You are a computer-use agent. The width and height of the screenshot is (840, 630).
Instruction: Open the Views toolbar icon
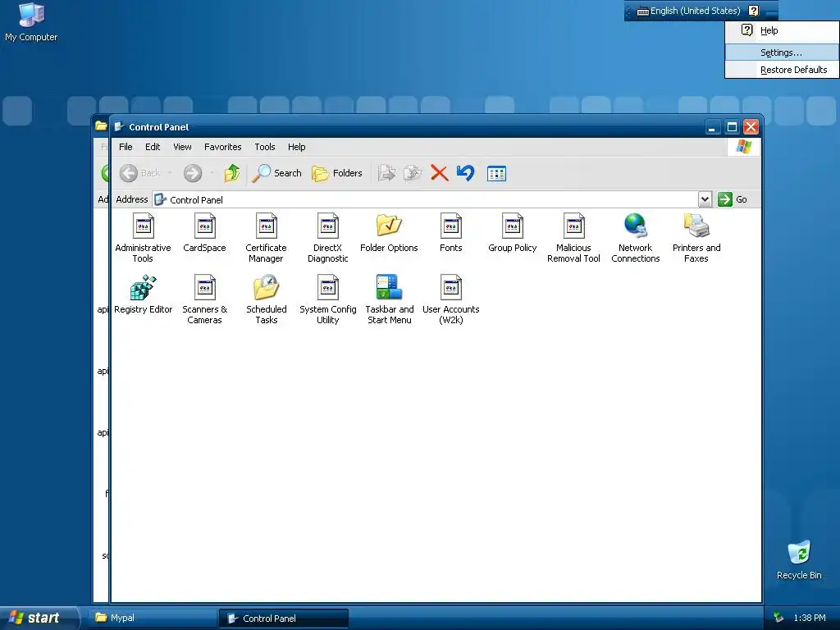click(x=496, y=174)
